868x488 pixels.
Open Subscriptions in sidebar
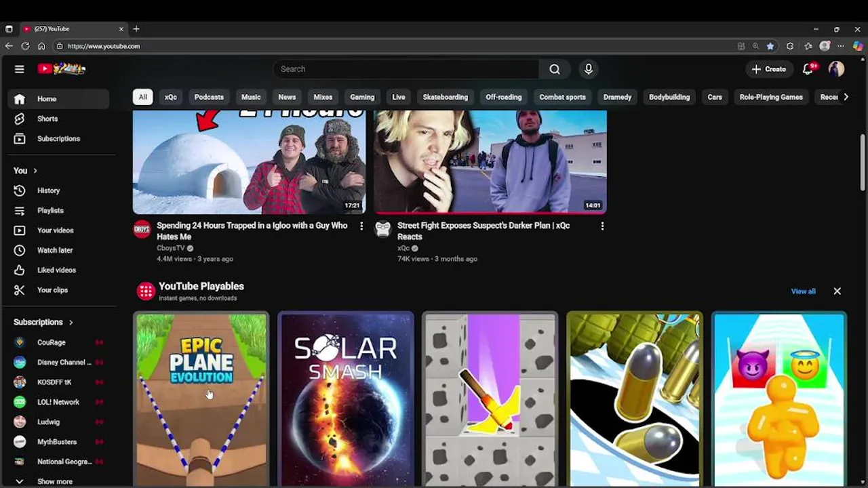(58, 138)
